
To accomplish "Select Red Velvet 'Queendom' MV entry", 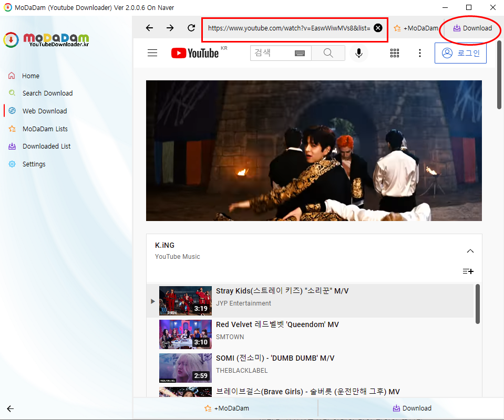I will 310,334.
